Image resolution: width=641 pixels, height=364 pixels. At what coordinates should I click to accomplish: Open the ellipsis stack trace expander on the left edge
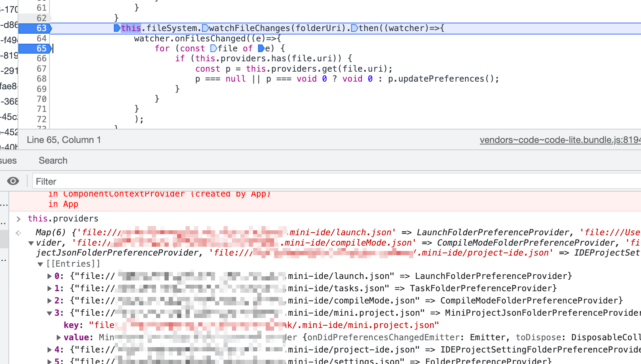[4, 205]
